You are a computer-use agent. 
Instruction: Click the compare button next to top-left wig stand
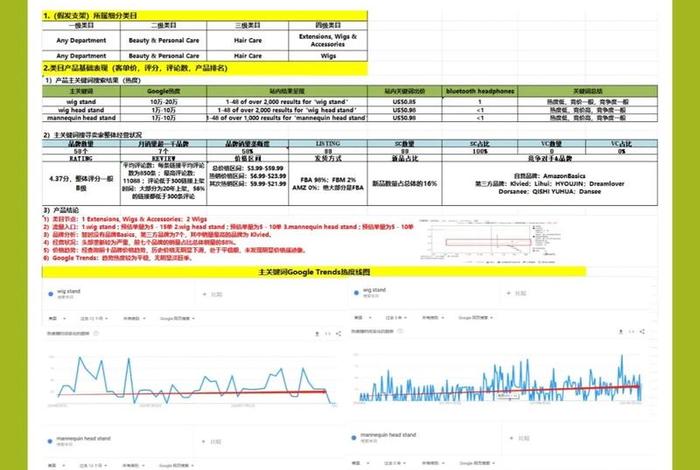pyautogui.click(x=214, y=295)
